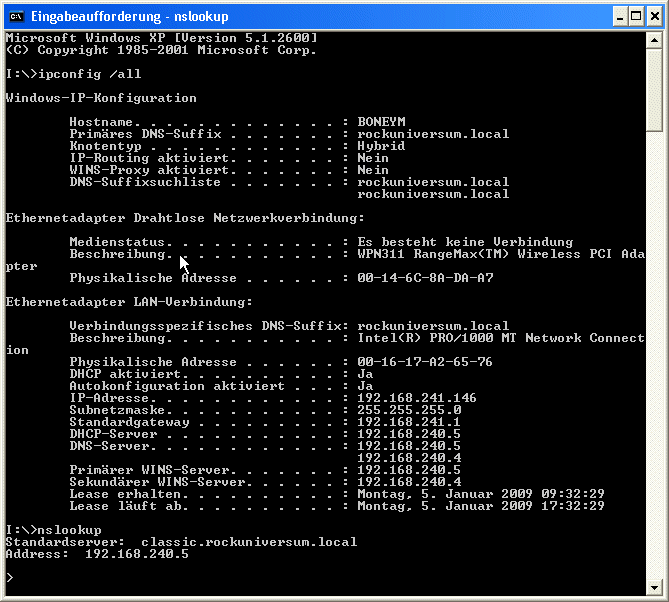669x602 pixels.
Task: Click the wireless adapter address 00-14-6C-8A-DA-A7
Action: (425, 278)
